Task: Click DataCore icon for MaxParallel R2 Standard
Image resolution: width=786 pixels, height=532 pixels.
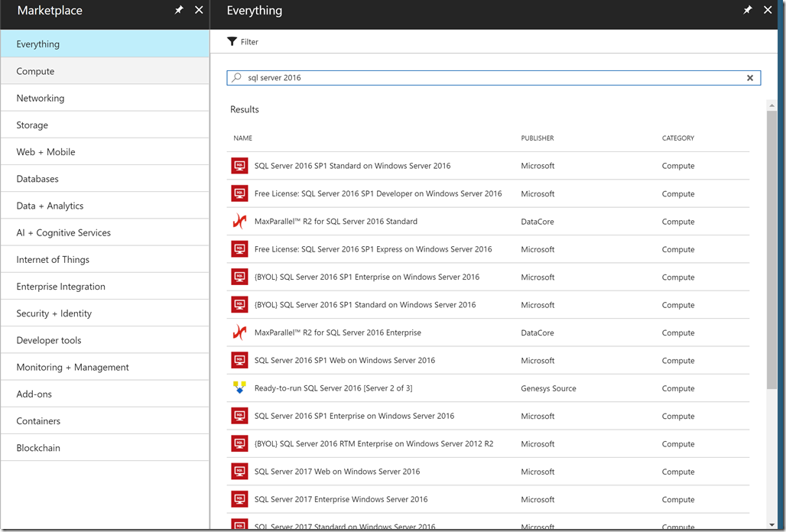Action: click(x=239, y=222)
